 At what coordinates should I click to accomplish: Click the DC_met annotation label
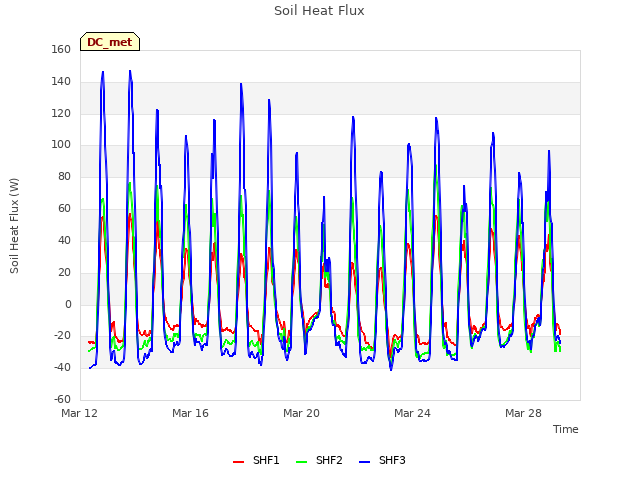(x=110, y=42)
